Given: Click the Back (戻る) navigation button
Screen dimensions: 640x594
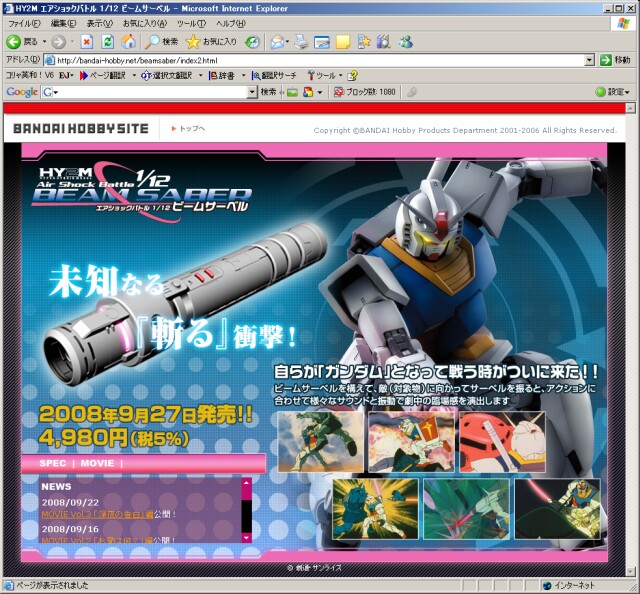Looking at the screenshot, I should (22, 42).
